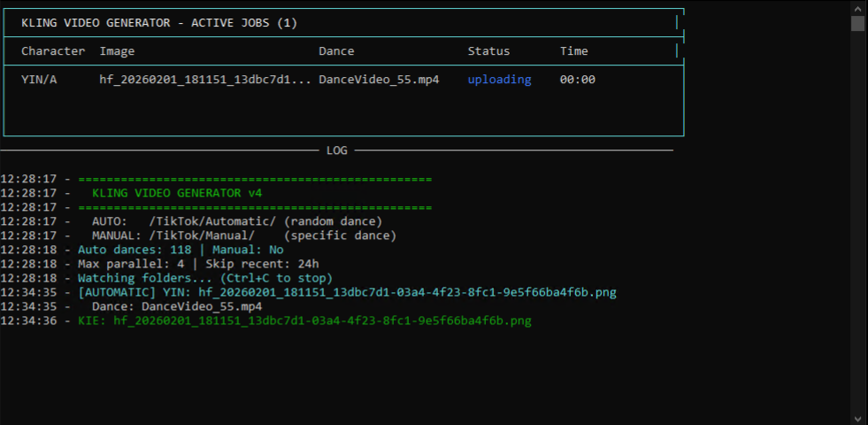The image size is (868, 425).
Task: Click the 'Character' column header
Action: click(53, 51)
